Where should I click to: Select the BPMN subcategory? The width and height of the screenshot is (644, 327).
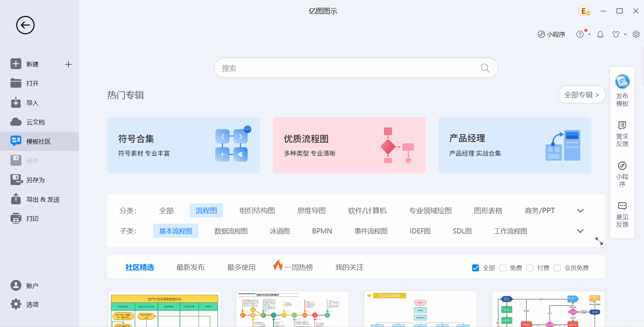(x=322, y=231)
